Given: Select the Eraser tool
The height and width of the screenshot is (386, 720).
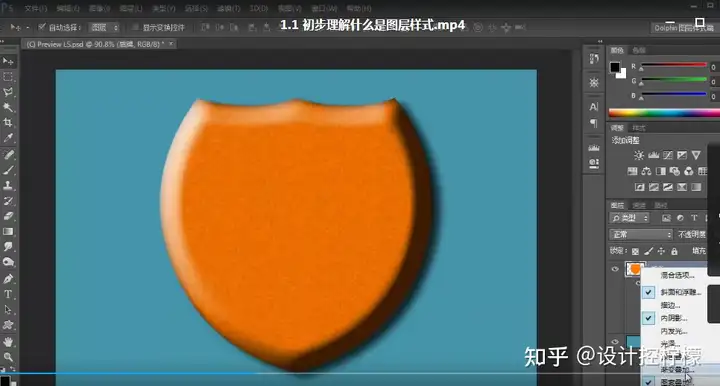Looking at the screenshot, I should click(x=8, y=216).
